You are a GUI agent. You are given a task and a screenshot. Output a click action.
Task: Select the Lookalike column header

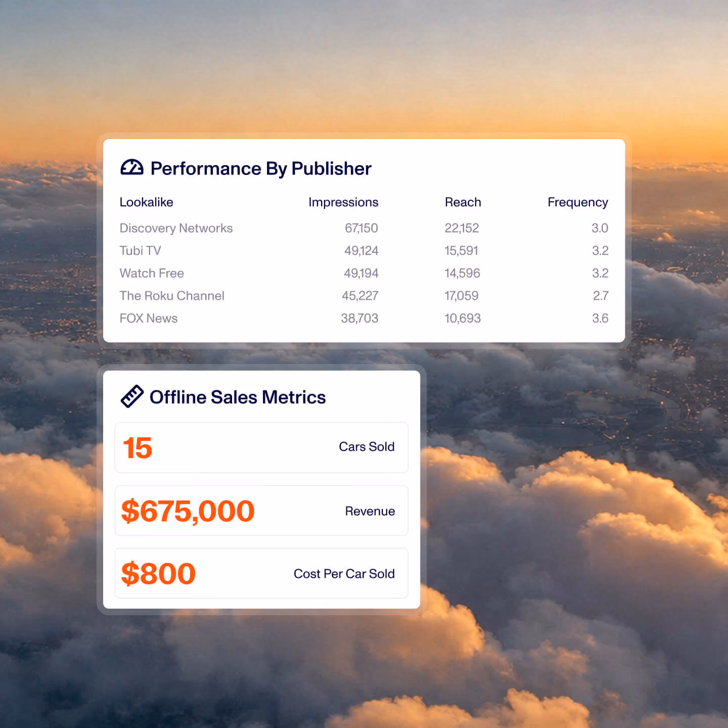tap(146, 202)
